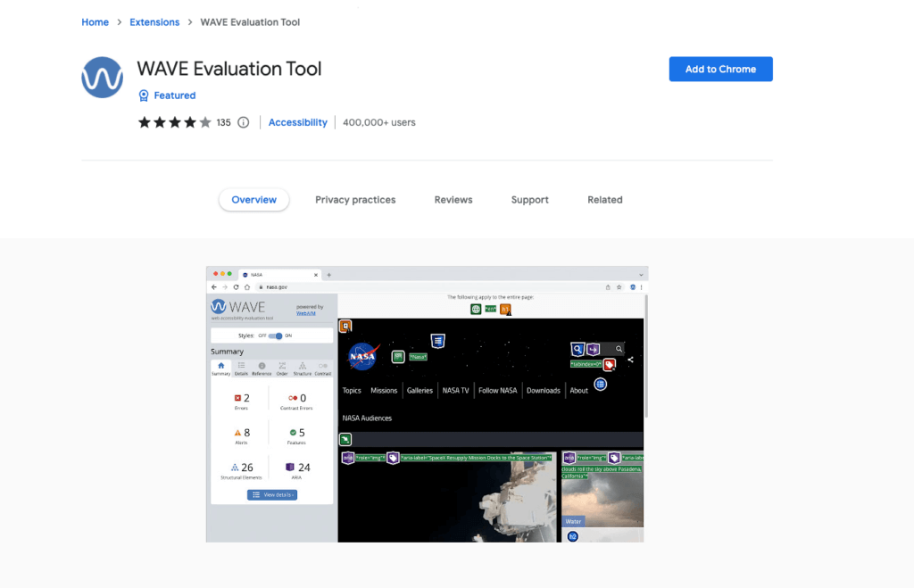Click the purple ARIA icon showing 24
The width and height of the screenshot is (914, 588).
coord(290,468)
